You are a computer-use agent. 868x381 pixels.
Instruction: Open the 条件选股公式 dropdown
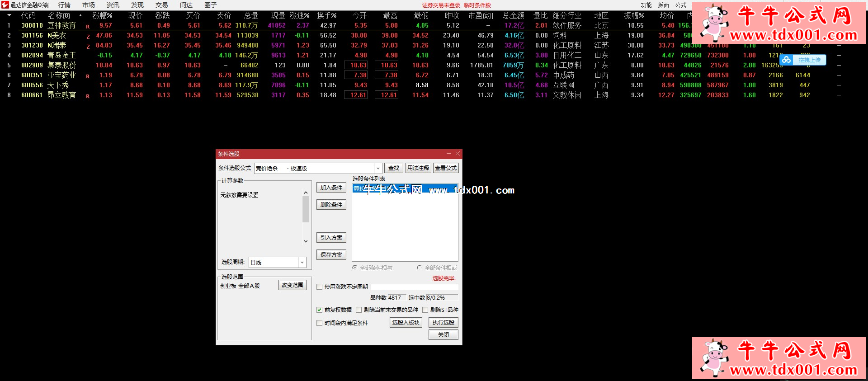coord(378,169)
